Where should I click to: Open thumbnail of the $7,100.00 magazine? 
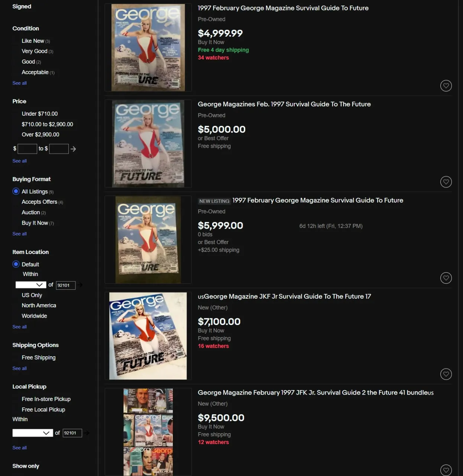(x=148, y=336)
